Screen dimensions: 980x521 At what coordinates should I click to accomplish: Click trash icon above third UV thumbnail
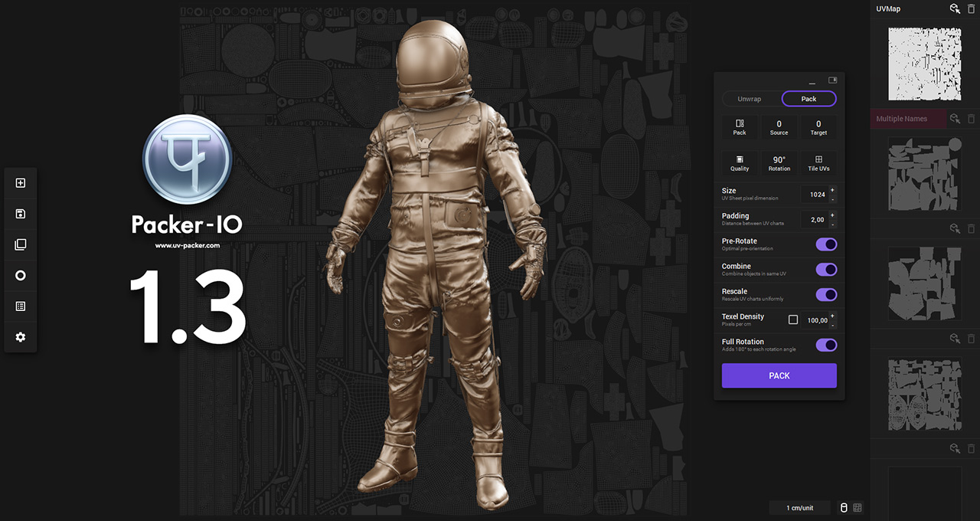[x=971, y=228]
